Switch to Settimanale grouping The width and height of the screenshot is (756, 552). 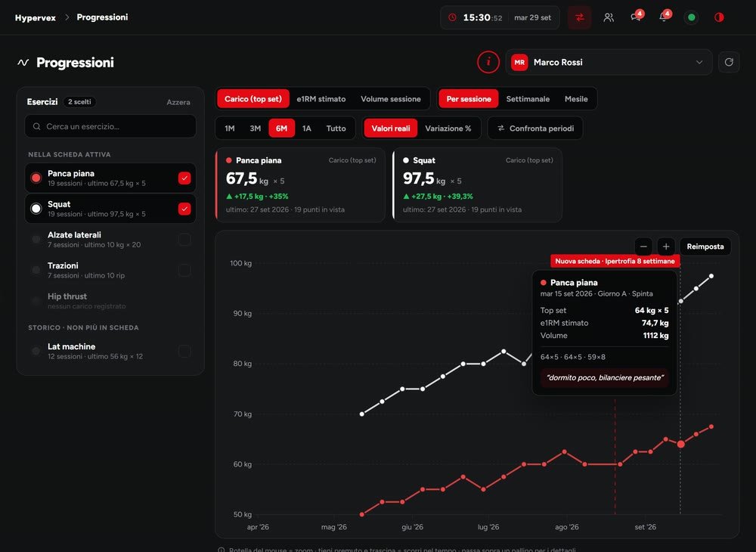tap(528, 99)
